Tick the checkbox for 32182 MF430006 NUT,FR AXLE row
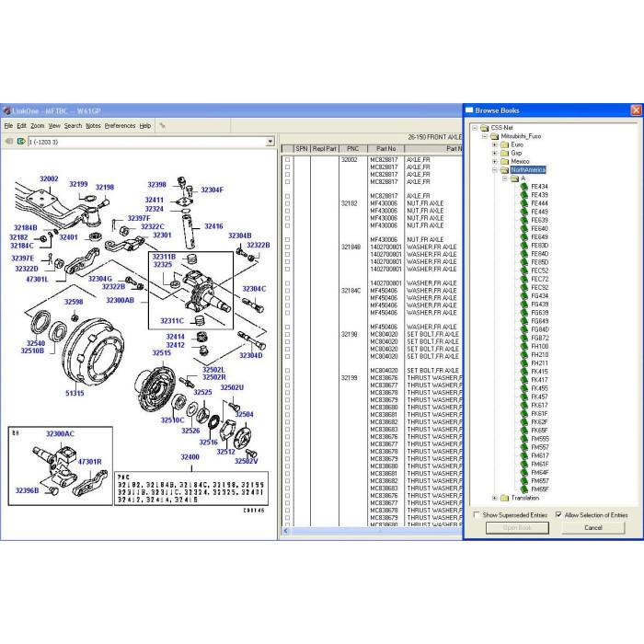Image resolution: width=644 pixels, height=644 pixels. (x=287, y=203)
